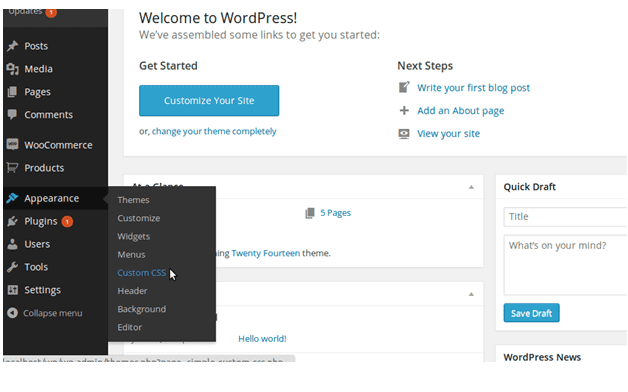
Task: Click the Get Started heading
Action: (168, 66)
